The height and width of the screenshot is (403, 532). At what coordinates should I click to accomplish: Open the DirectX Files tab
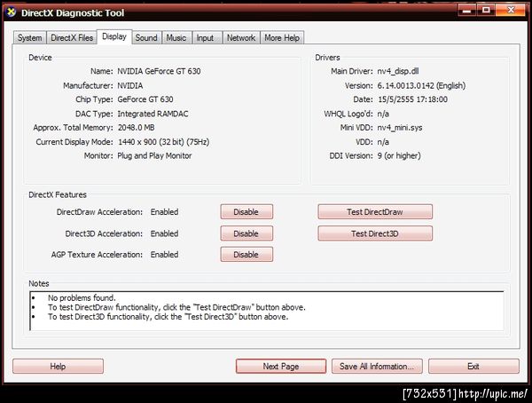coord(72,37)
